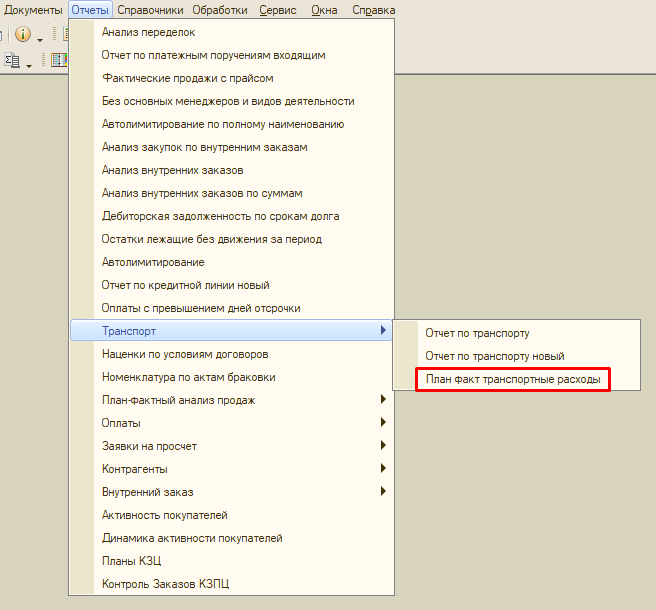This screenshot has width=656, height=610.
Task: Choose Динамика активности покупателей
Action: click(231, 538)
